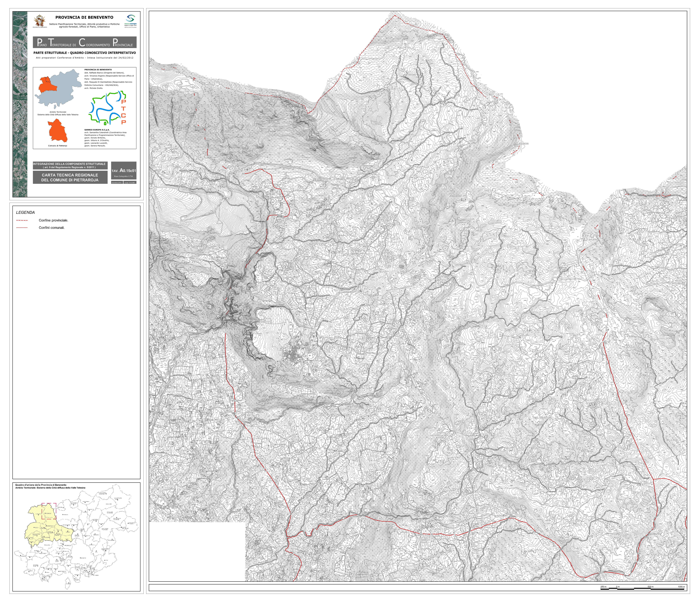Click the 'Piano Territoriale di Coordinamento Provinciale' banner

coord(85,42)
